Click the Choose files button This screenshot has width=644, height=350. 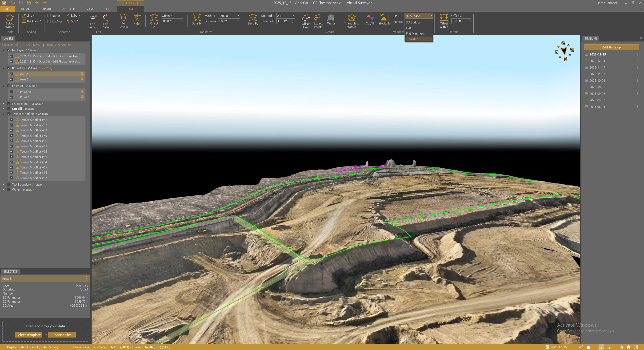(x=62, y=335)
